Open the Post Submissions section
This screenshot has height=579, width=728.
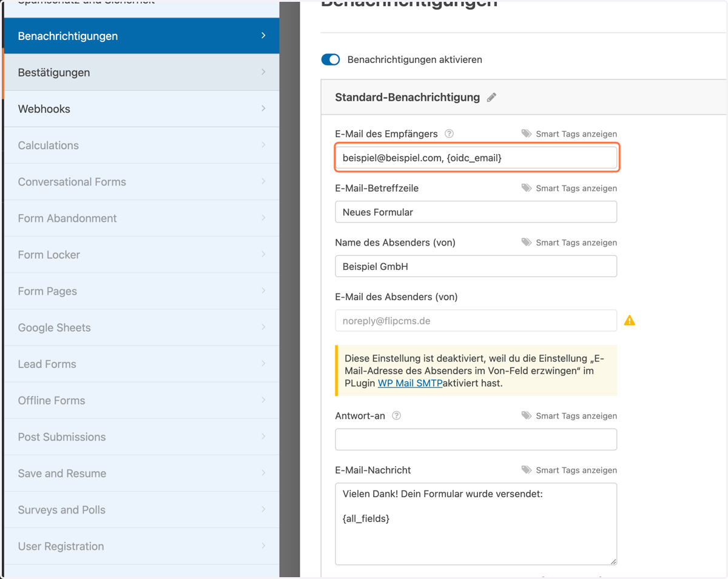[141, 437]
